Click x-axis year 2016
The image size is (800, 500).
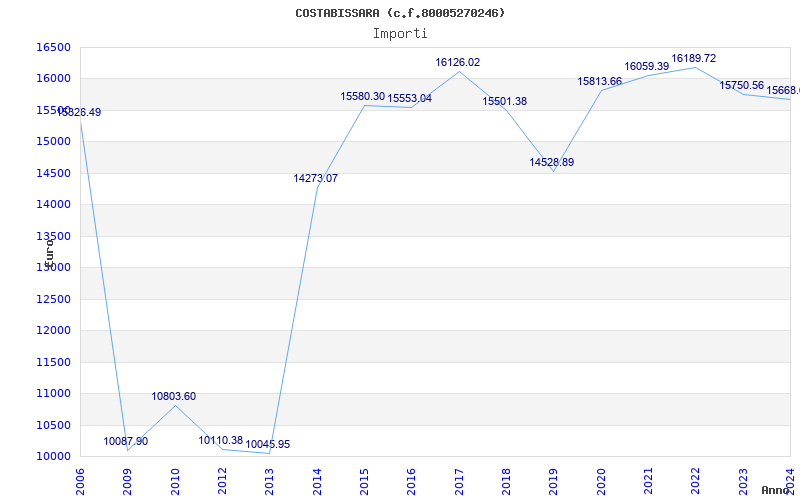click(412, 481)
